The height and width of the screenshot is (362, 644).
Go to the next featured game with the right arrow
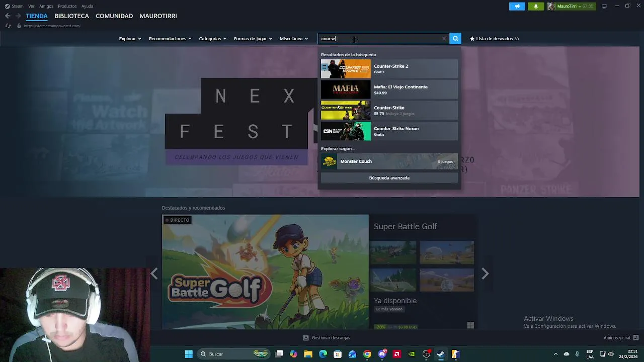(485, 274)
